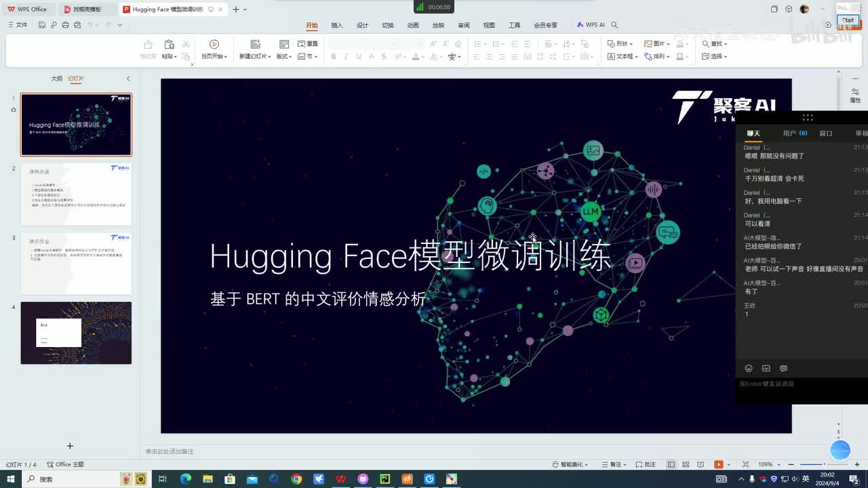Image resolution: width=868 pixels, height=488 pixels.
Task: Switch to reading view in status bar
Action: (x=701, y=464)
